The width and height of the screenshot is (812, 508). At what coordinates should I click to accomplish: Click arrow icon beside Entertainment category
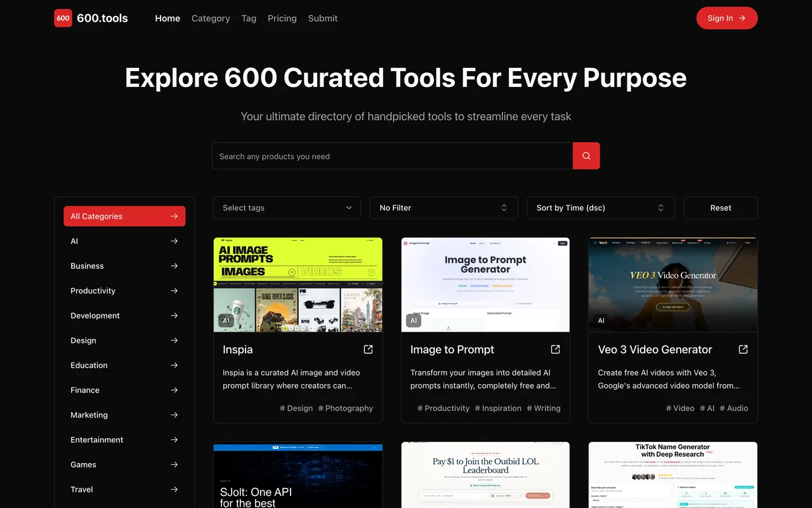pos(174,439)
